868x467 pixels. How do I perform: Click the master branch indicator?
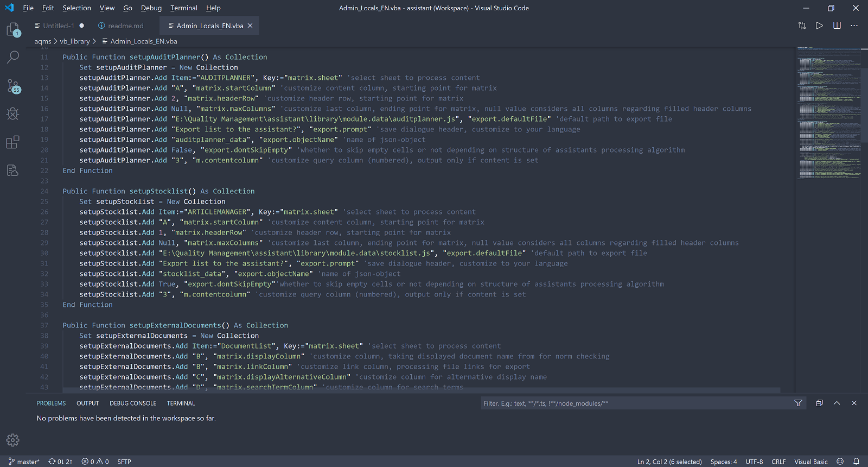coord(24,462)
